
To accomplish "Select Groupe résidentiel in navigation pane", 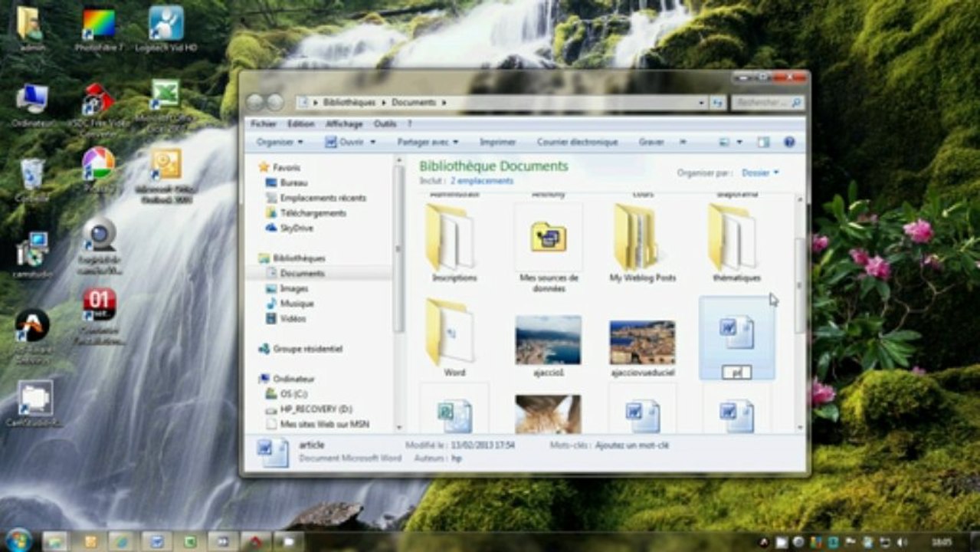I will 300,349.
